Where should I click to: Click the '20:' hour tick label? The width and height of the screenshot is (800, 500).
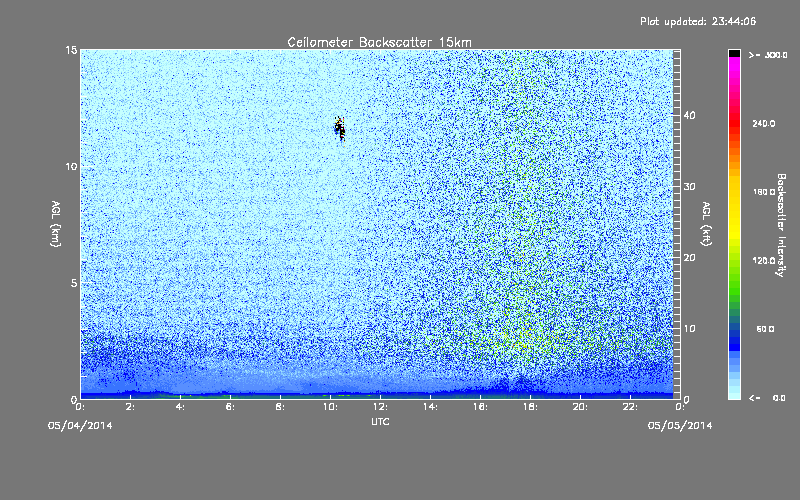click(x=580, y=407)
